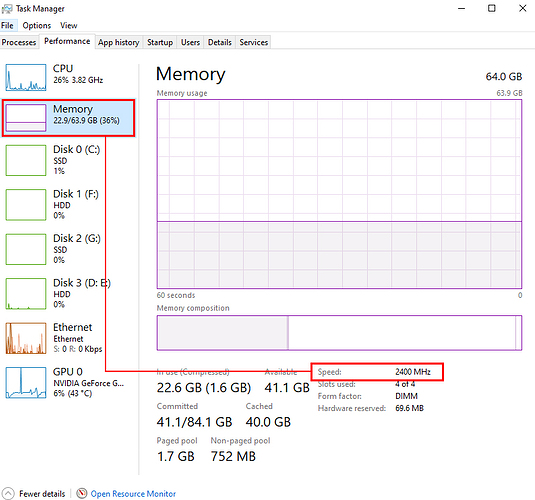Maximize the Task Manager window
The height and width of the screenshot is (500, 535).
pos(492,9)
